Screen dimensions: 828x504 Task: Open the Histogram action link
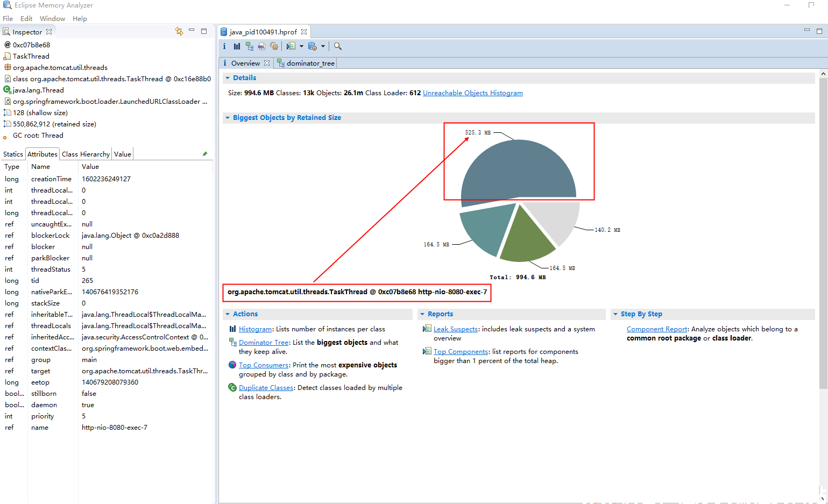pyautogui.click(x=255, y=329)
